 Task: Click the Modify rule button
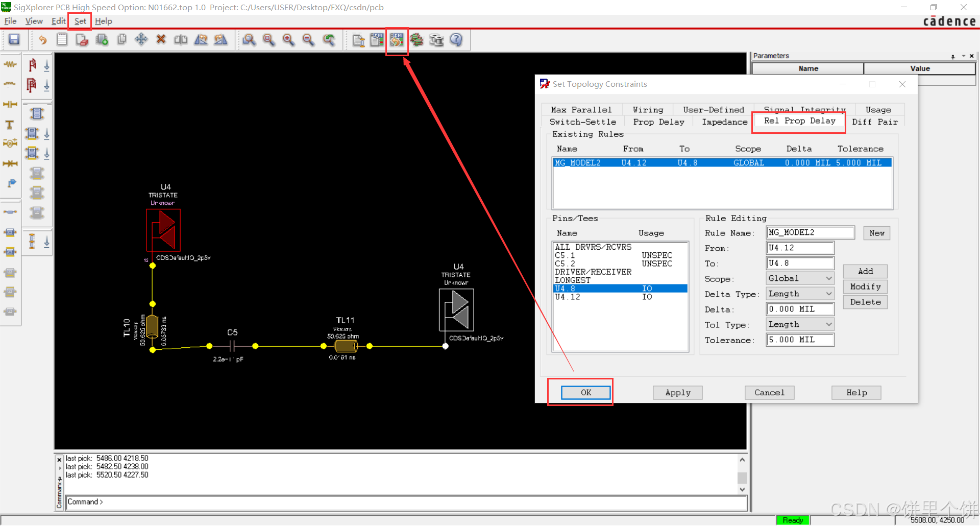(x=865, y=286)
